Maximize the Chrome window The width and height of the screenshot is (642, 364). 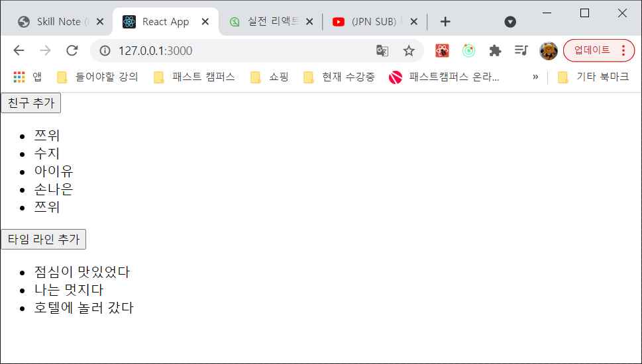click(x=584, y=13)
